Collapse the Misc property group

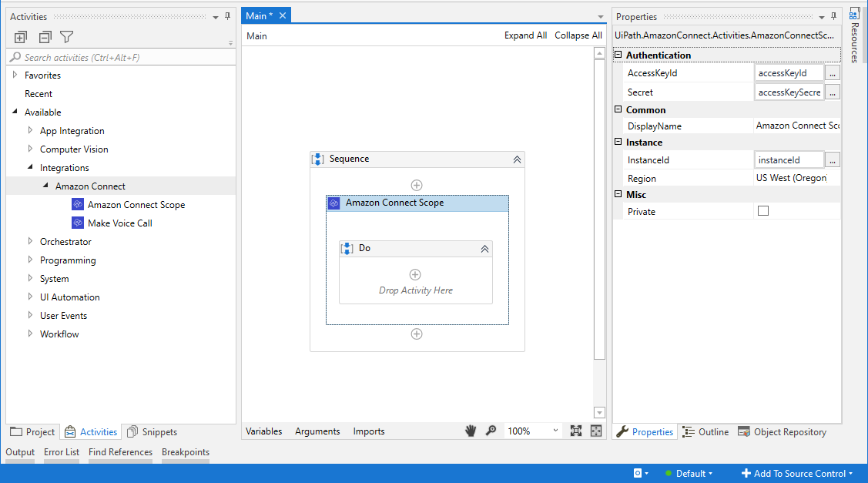coord(618,194)
